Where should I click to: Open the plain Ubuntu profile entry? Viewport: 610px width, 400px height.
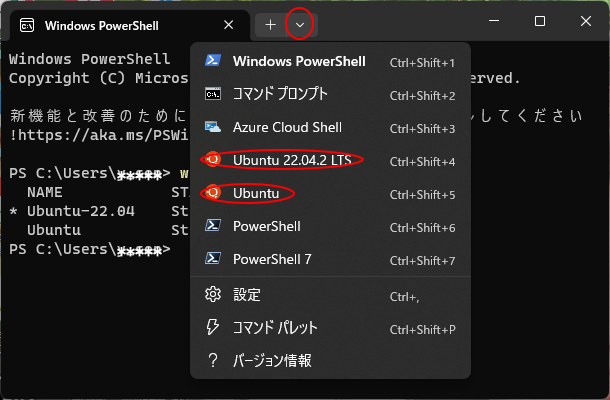(330, 193)
